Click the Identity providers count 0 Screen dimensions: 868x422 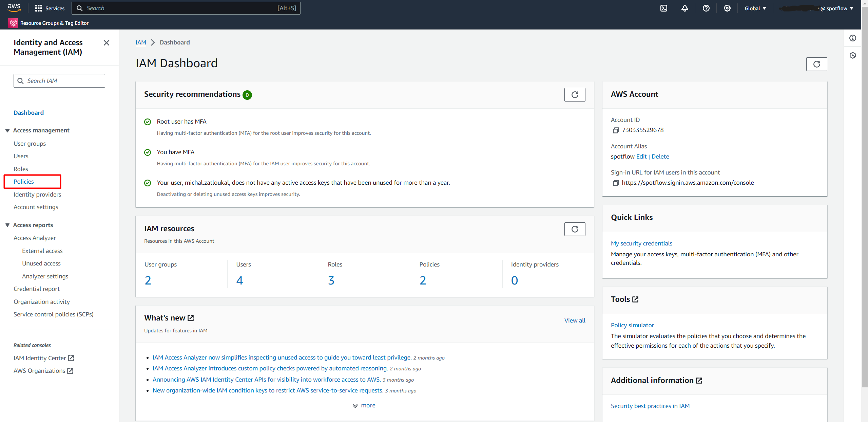click(514, 280)
